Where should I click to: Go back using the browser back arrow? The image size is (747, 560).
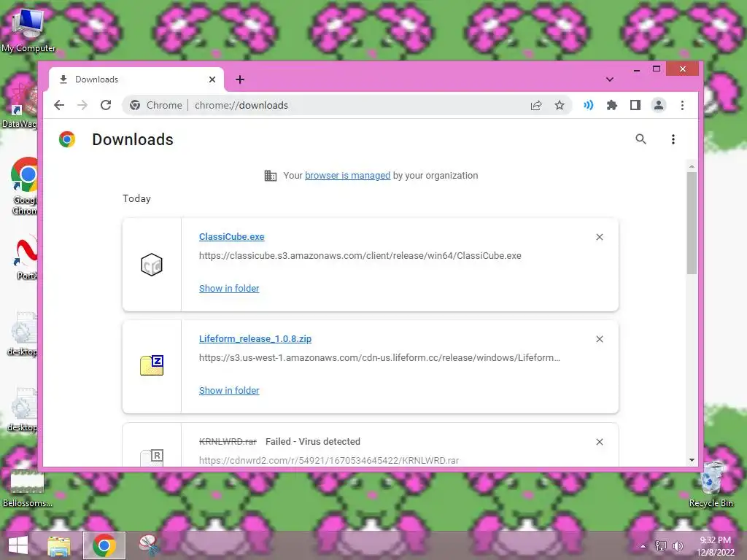pos(59,105)
